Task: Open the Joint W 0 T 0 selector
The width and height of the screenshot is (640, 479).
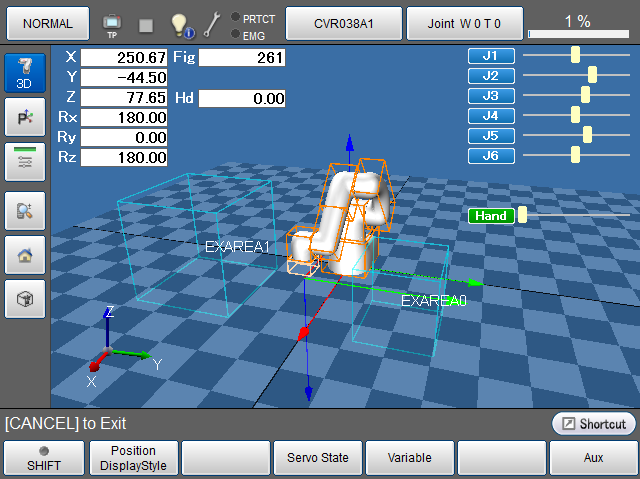Action: pyautogui.click(x=464, y=22)
